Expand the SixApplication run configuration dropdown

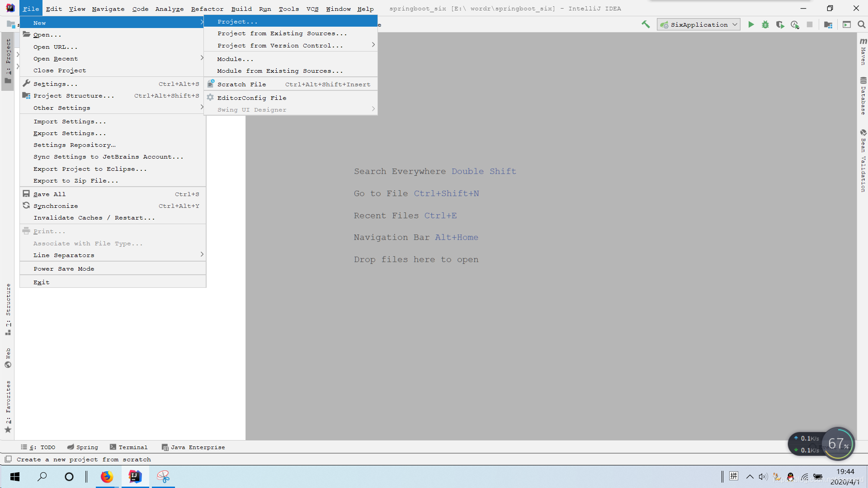tap(735, 24)
